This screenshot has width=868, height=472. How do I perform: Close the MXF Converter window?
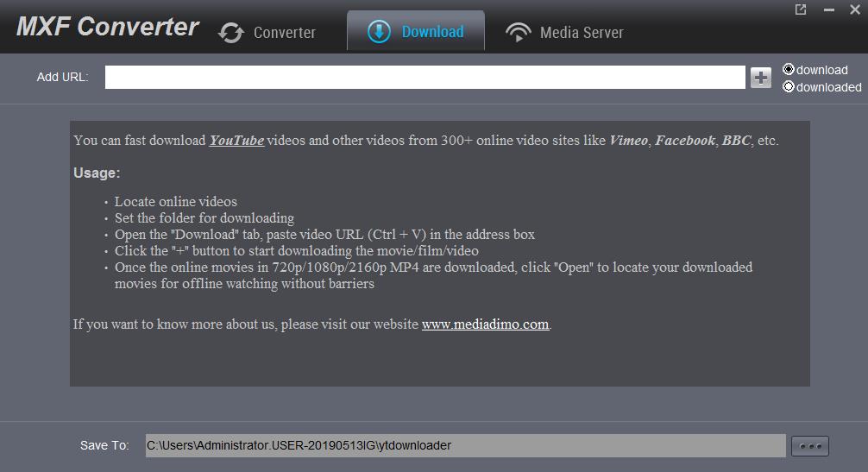(x=855, y=9)
